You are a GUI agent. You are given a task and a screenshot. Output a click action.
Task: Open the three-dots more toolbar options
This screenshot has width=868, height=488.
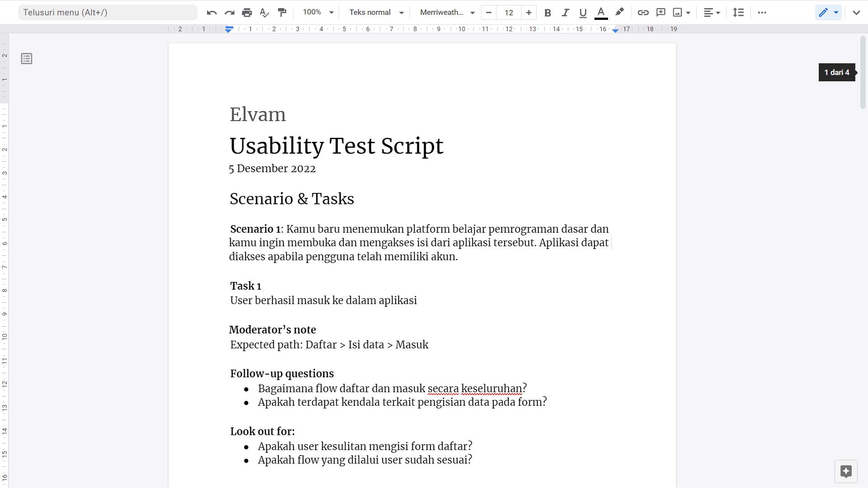coord(762,13)
